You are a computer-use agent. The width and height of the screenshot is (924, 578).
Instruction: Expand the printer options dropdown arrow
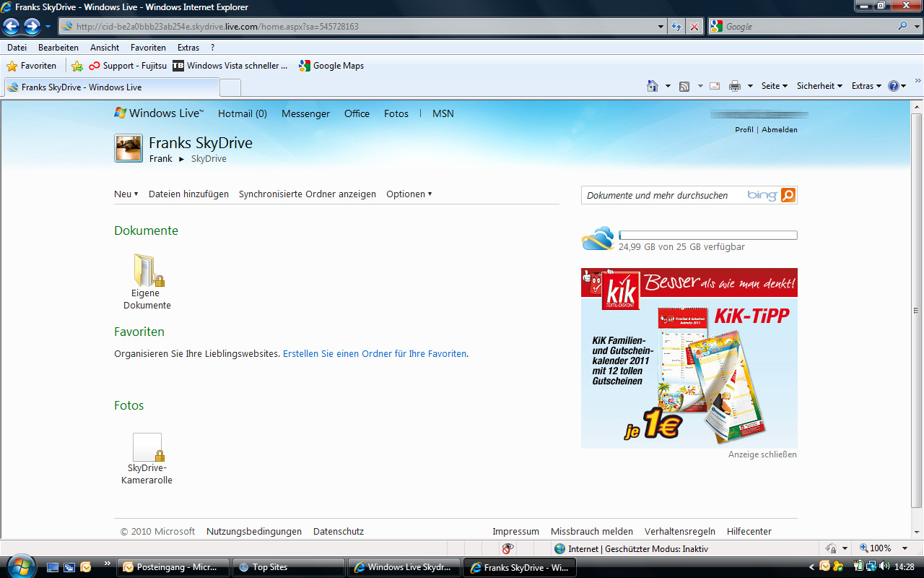(x=750, y=86)
